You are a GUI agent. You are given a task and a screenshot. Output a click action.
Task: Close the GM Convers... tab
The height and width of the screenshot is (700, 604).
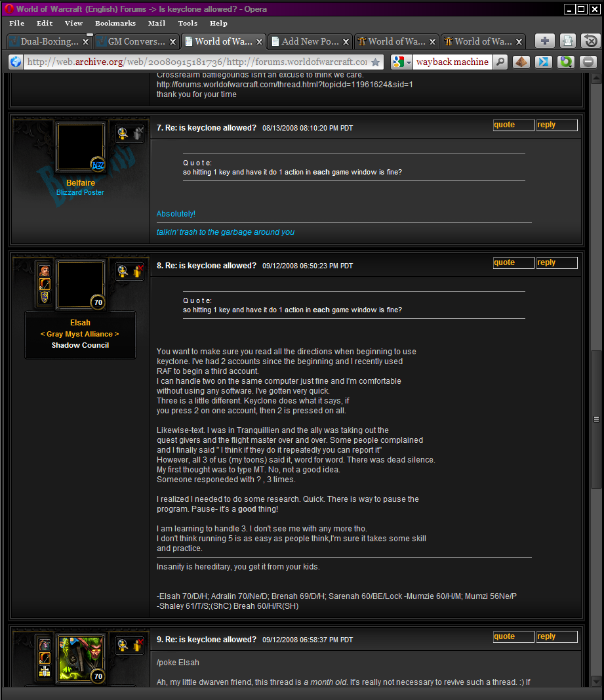[172, 42]
